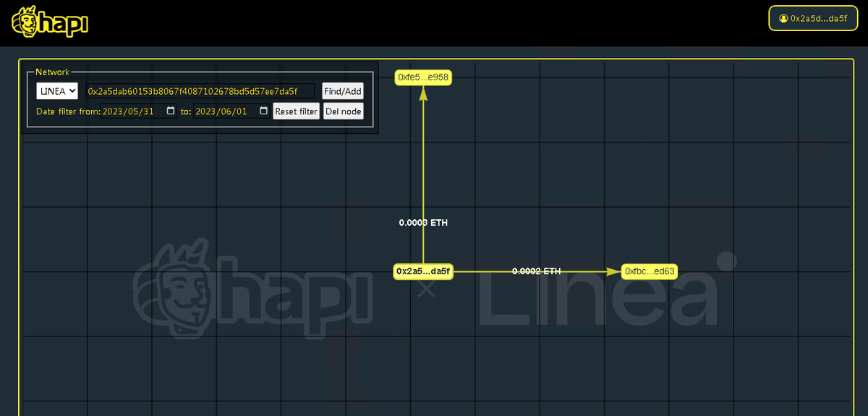Click the 0.0003 ETH edge label

[423, 223]
